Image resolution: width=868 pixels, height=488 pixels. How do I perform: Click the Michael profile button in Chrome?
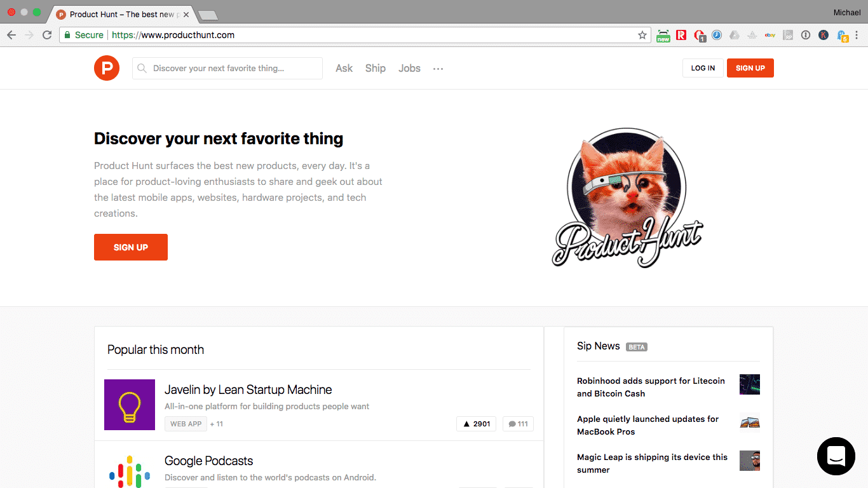pyautogui.click(x=847, y=13)
